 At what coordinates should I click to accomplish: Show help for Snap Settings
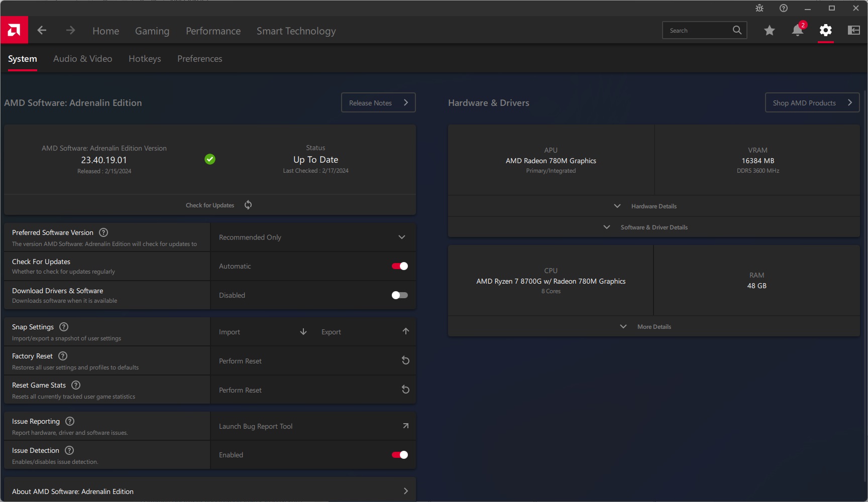pyautogui.click(x=64, y=327)
